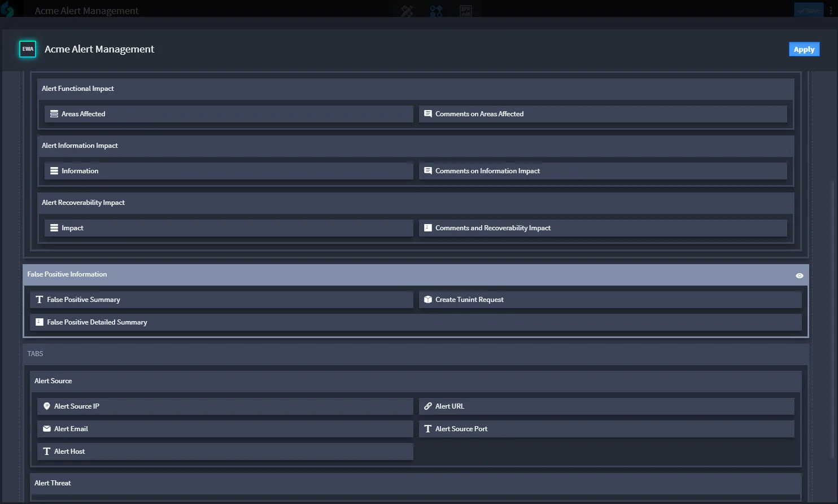Select the Alert Email field

(225, 429)
